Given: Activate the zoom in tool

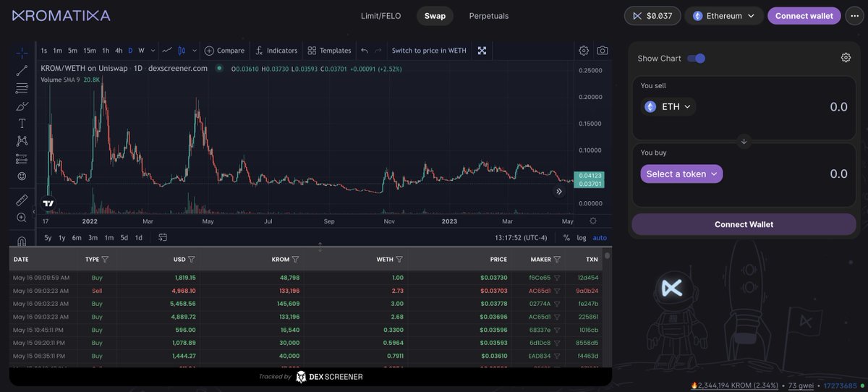Looking at the screenshot, I should coord(22,218).
